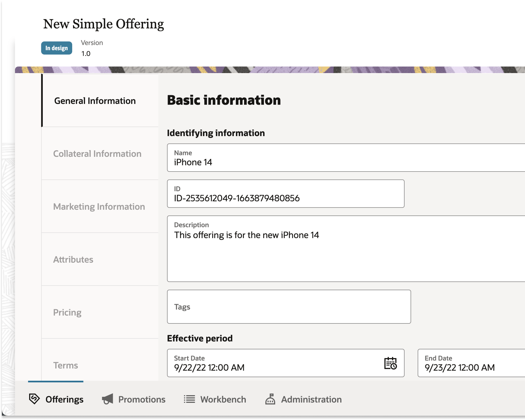Viewport: 525px width, 420px height.
Task: Click the Offerings tag icon
Action: click(x=34, y=399)
